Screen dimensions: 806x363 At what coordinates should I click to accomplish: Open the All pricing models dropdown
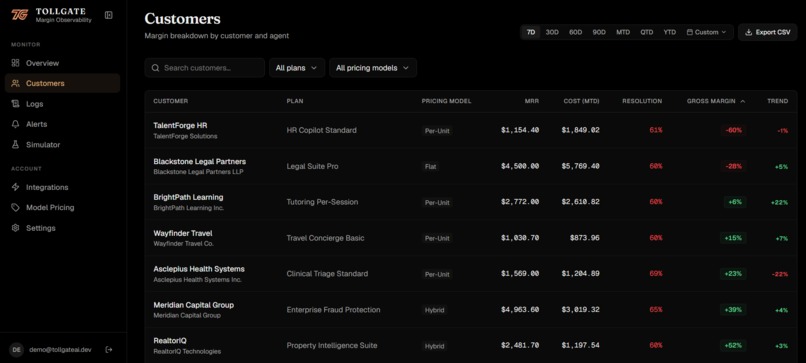point(373,68)
